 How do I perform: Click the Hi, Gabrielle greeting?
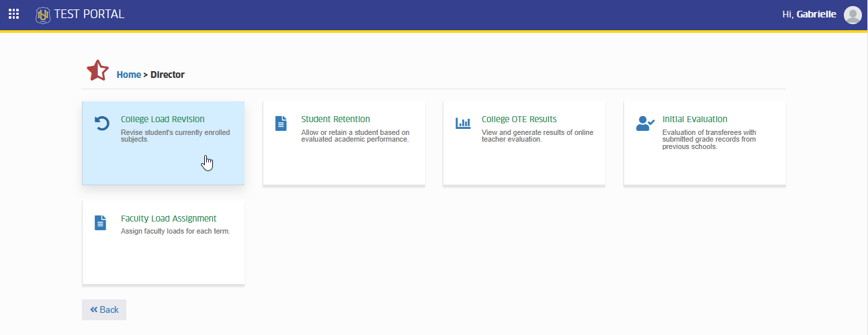[809, 14]
